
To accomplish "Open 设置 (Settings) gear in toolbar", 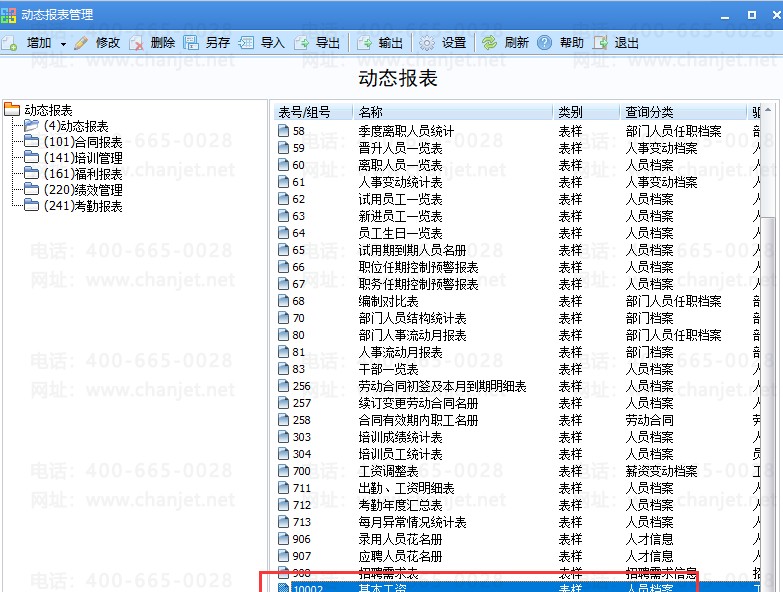I will pos(428,43).
